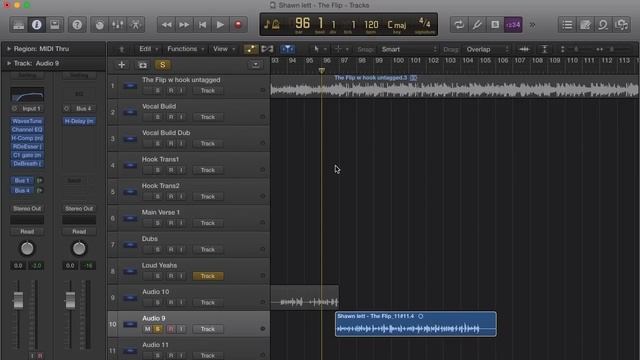The height and width of the screenshot is (360, 640).
Task: Click the Fast Forward transport button
Action: click(x=184, y=25)
